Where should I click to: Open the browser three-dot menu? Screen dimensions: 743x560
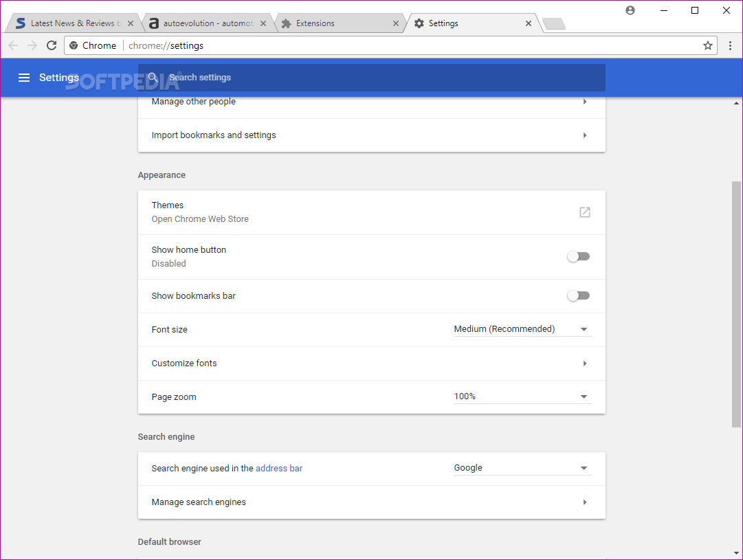pyautogui.click(x=730, y=45)
